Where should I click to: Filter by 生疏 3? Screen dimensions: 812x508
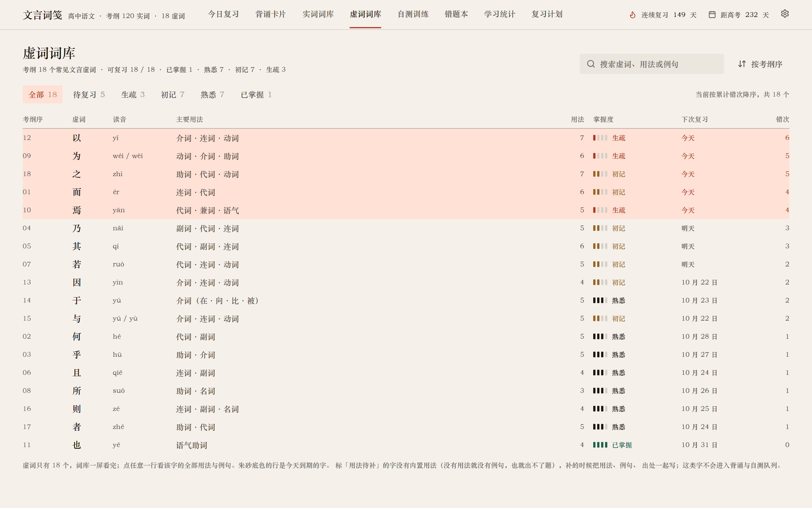[x=133, y=95]
